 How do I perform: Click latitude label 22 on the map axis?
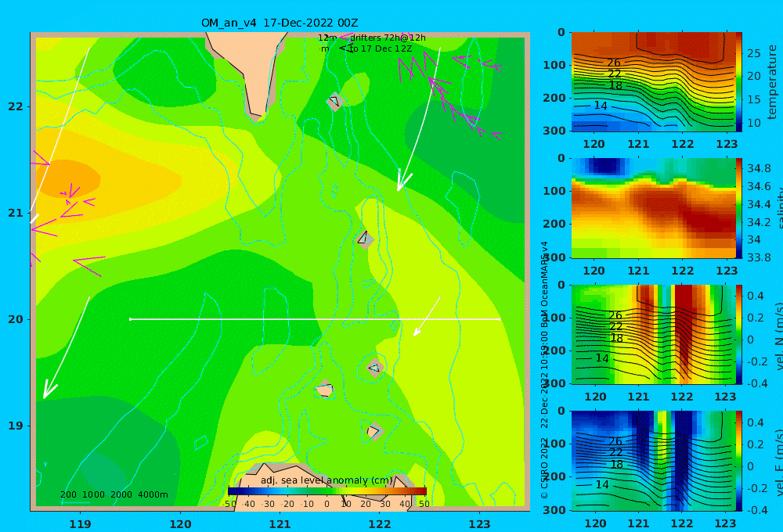pyautogui.click(x=16, y=106)
